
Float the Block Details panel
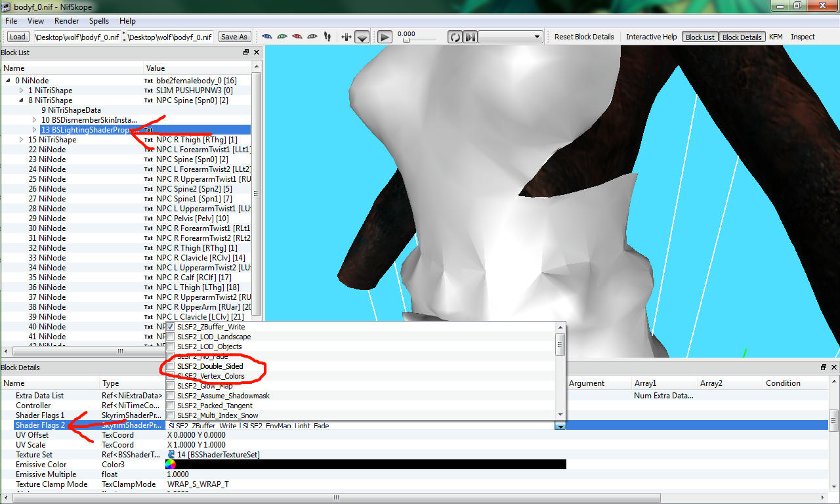click(824, 367)
